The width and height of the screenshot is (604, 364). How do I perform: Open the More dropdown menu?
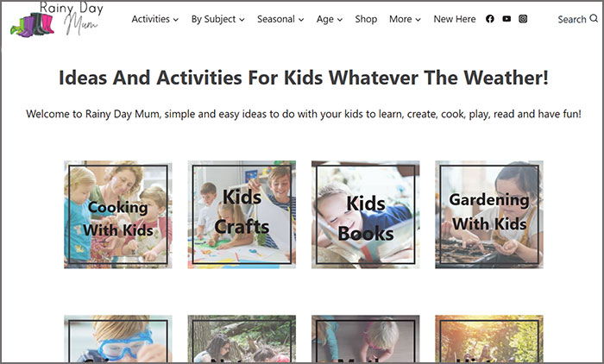pos(405,19)
